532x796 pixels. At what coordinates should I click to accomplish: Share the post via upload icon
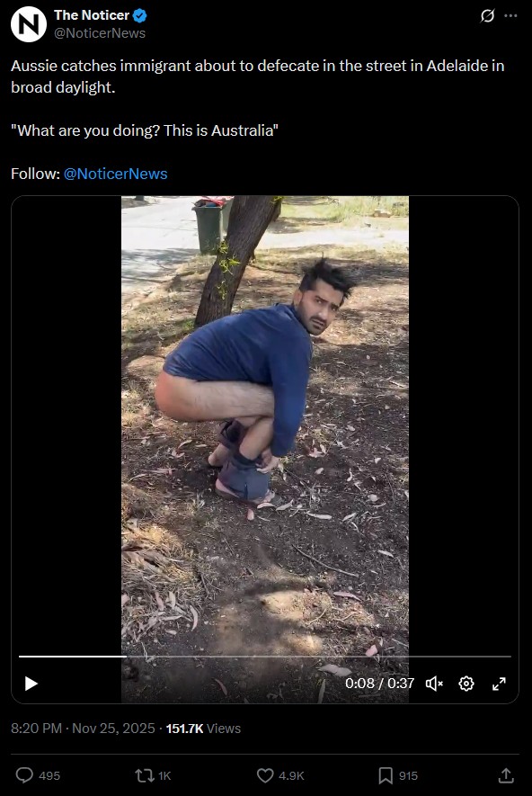coord(506,775)
